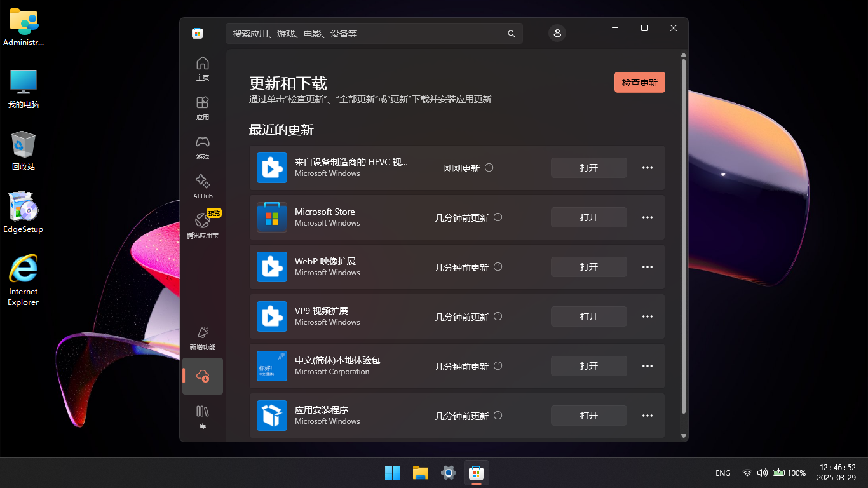Viewport: 868px width, 488px height.
Task: Click the VP9 视频扩展 app icon
Action: click(272, 316)
